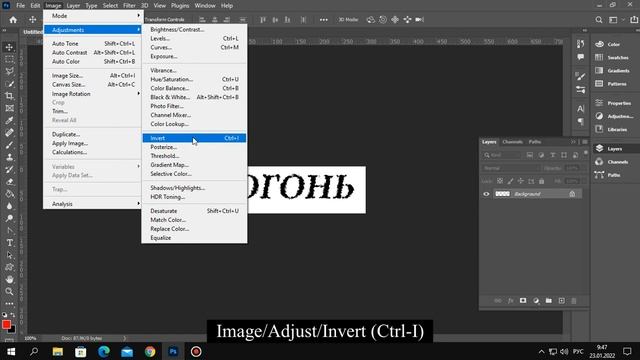Hide the Background layer visibility eye
Viewport: 640px width, 360px height.
click(486, 194)
